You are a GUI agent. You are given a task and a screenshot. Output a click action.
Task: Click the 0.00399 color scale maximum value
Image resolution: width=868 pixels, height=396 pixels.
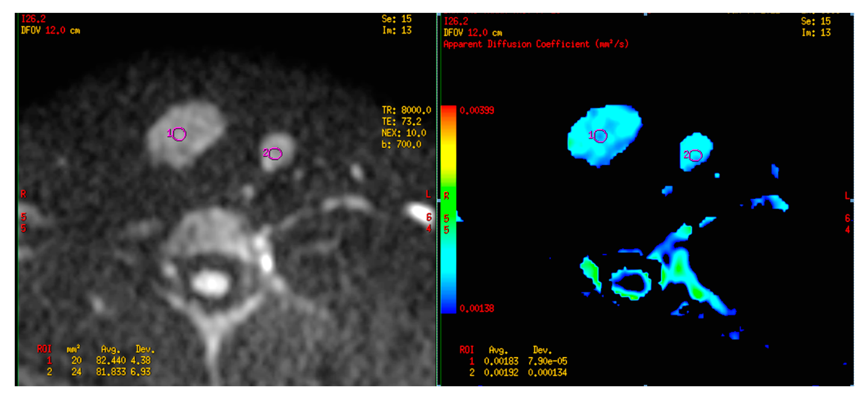click(x=476, y=111)
